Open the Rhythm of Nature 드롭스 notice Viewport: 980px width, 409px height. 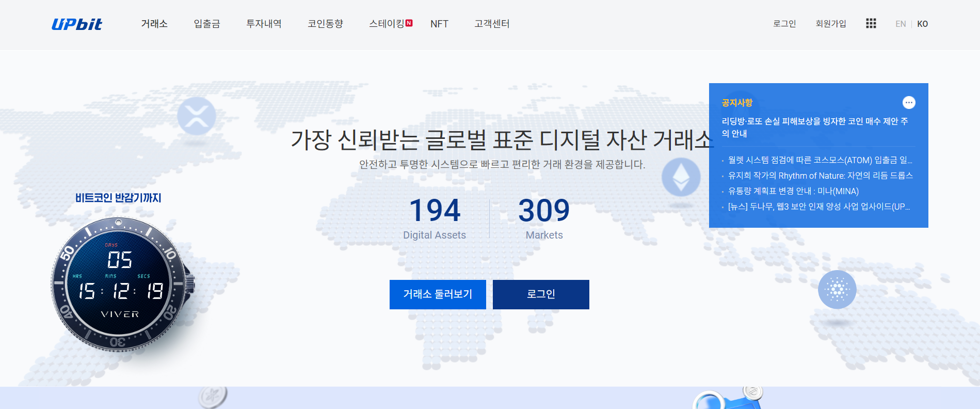[x=821, y=176]
